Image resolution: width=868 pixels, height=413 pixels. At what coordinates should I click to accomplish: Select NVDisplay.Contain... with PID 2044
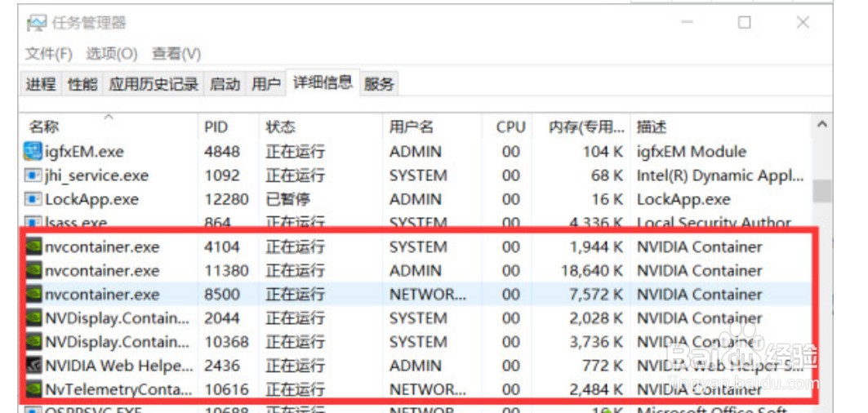click(118, 318)
